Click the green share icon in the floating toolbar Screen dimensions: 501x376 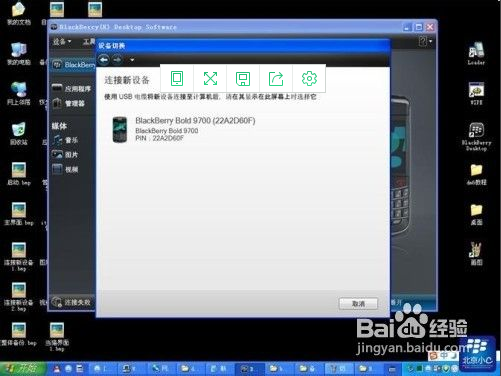coord(276,79)
